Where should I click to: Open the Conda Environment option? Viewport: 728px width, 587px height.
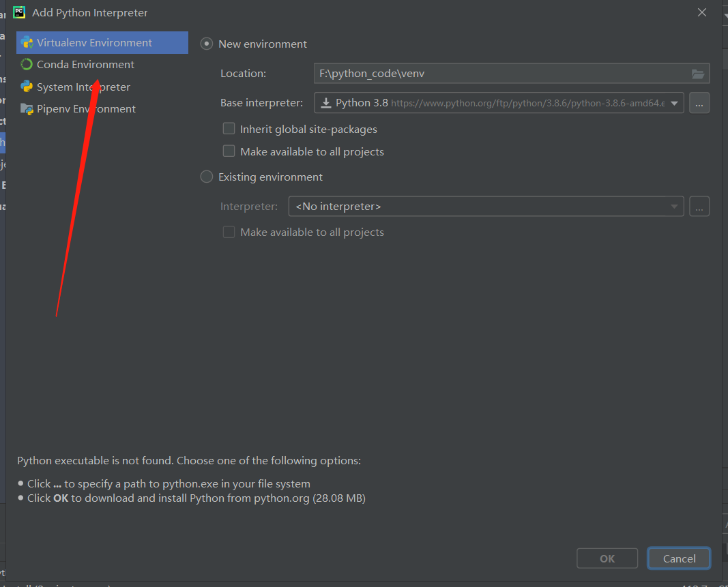click(x=85, y=65)
